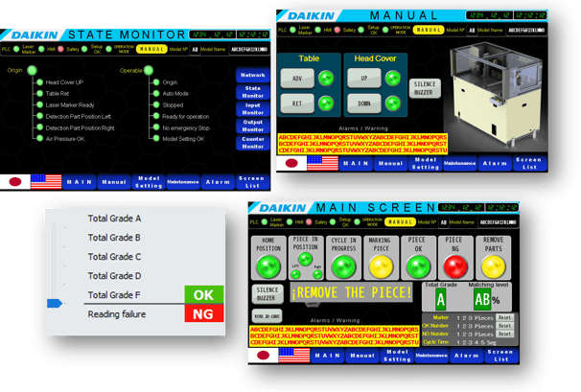The height and width of the screenshot is (392, 581).
Task: Retract table with RET button
Action: tap(297, 104)
